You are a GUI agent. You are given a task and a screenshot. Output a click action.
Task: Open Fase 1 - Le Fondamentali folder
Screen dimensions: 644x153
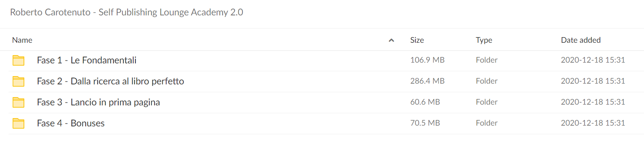[86, 60]
